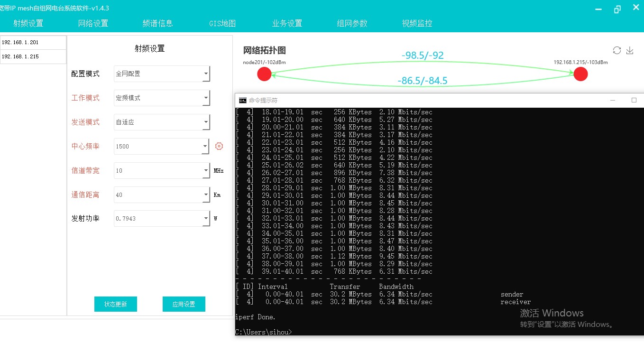Viewport: 644px width, 343px height.
Task: Restore the mesh software main window
Action: [617, 9]
